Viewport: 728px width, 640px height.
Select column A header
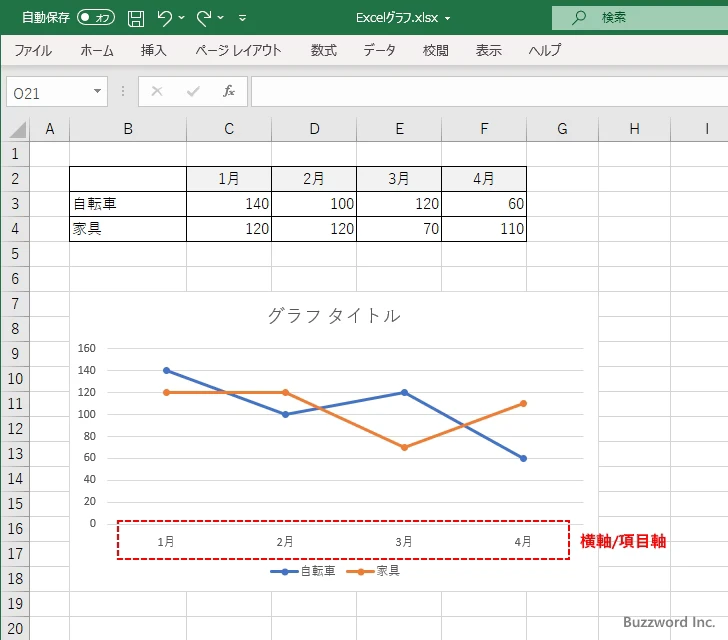tap(50, 129)
